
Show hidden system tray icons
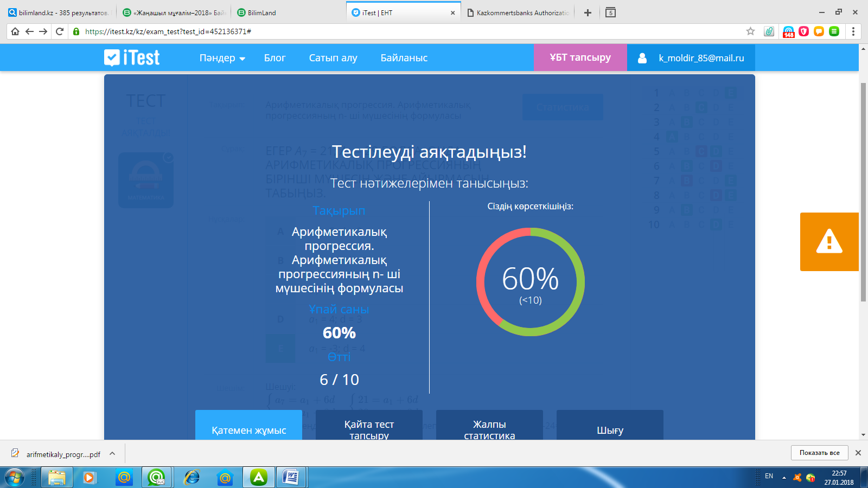[x=784, y=478]
